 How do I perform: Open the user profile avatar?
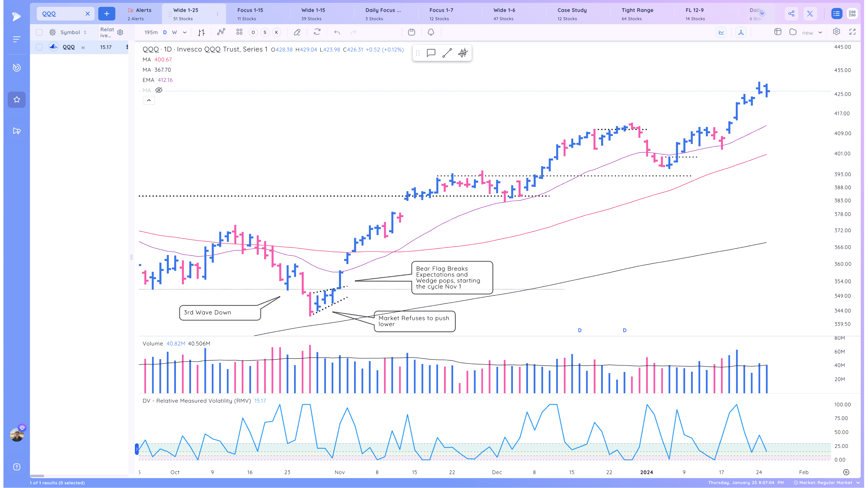click(x=17, y=435)
